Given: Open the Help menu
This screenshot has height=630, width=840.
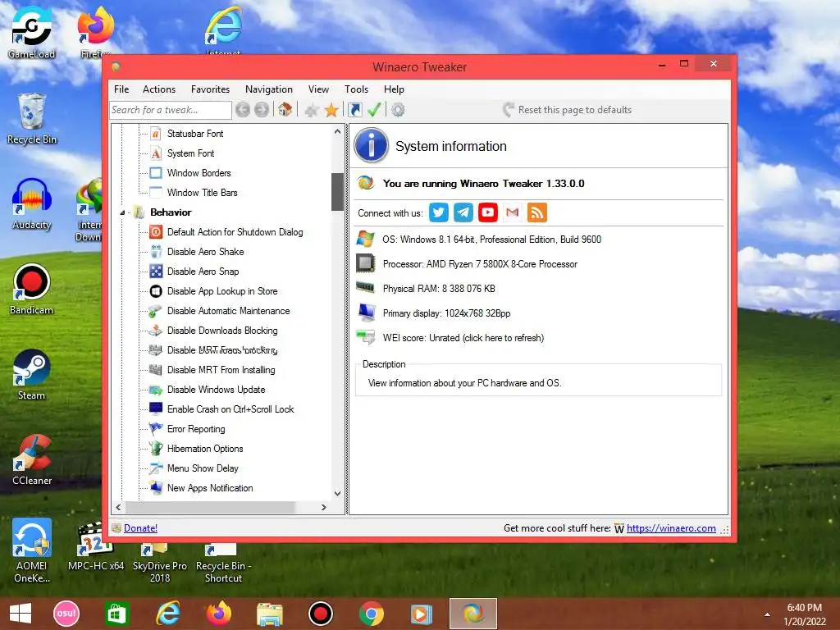Looking at the screenshot, I should (394, 89).
